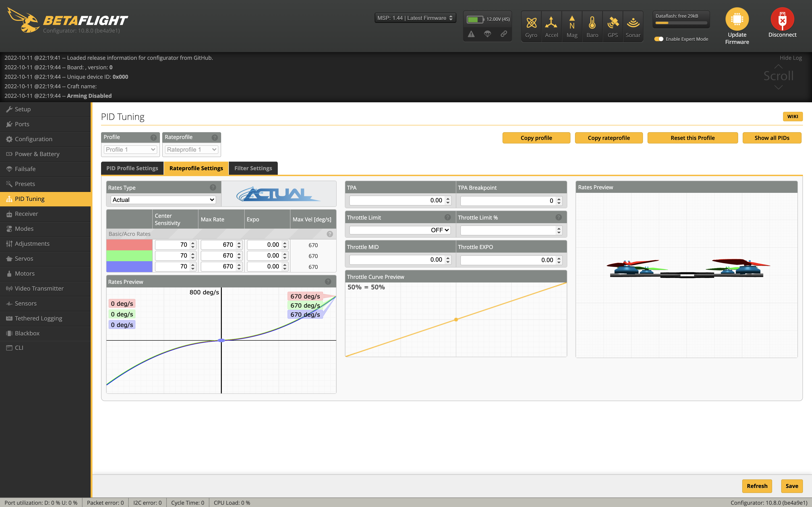Click the red Disconnect USB icon
The width and height of the screenshot is (812, 507).
(782, 19)
